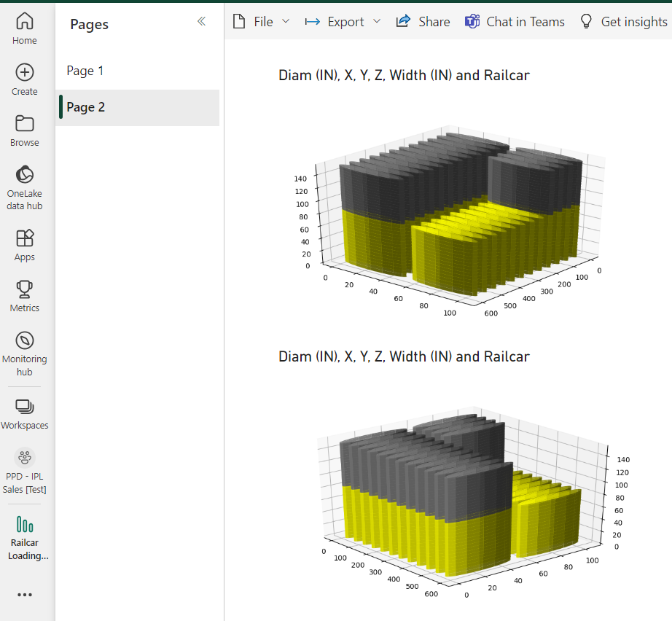Expand the File dropdown arrow
672x621 pixels.
(286, 21)
